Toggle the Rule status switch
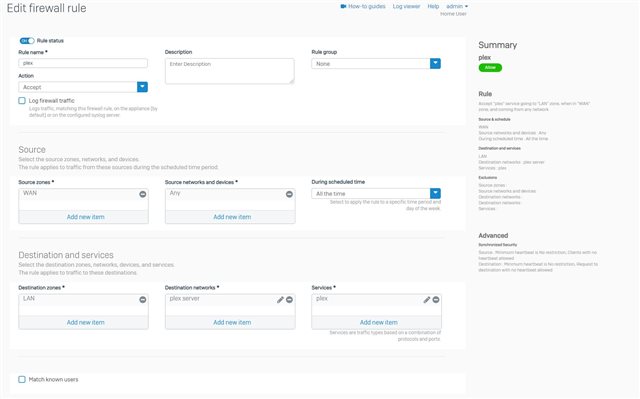The image size is (640, 399). click(x=27, y=40)
